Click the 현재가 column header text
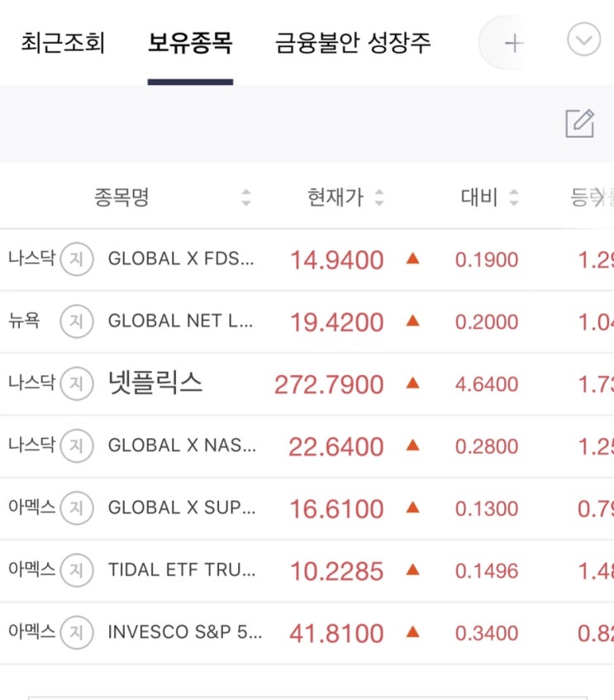This screenshot has height=700, width=614. 336,198
